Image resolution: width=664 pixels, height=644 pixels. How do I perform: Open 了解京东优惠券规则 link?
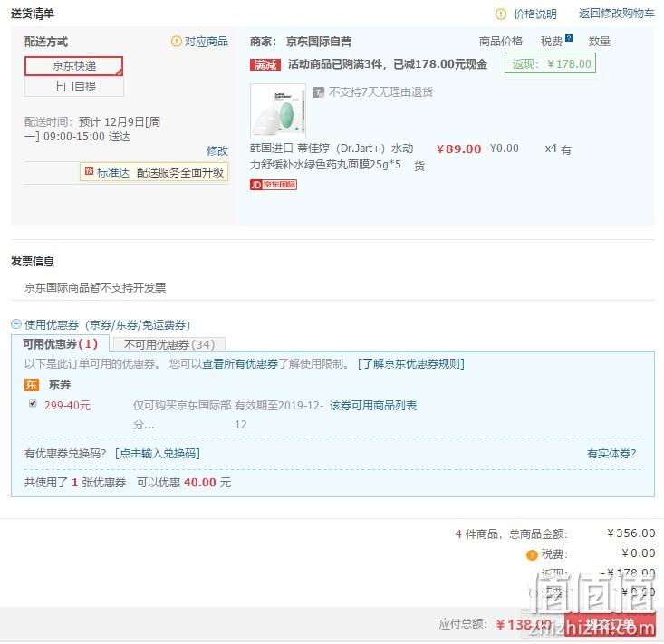(x=410, y=364)
